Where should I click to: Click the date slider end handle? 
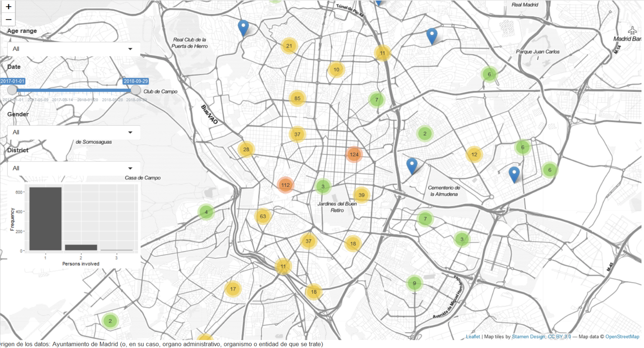[x=135, y=90]
